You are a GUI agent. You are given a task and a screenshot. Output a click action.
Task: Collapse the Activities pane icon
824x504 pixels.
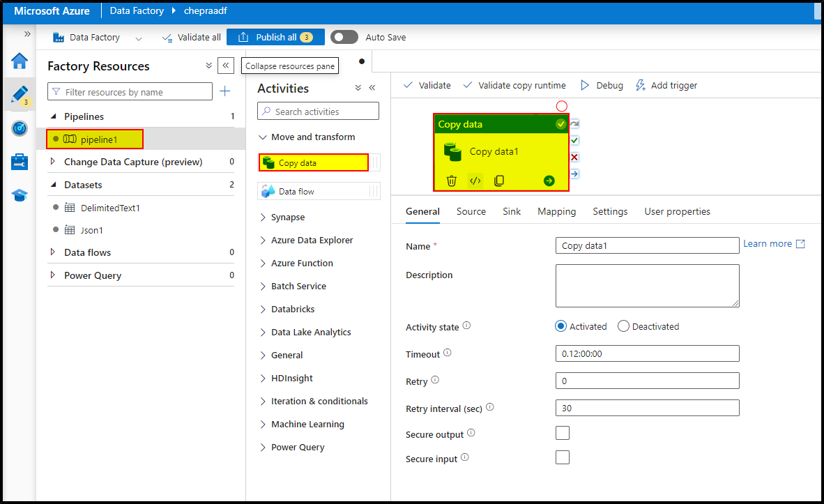372,88
